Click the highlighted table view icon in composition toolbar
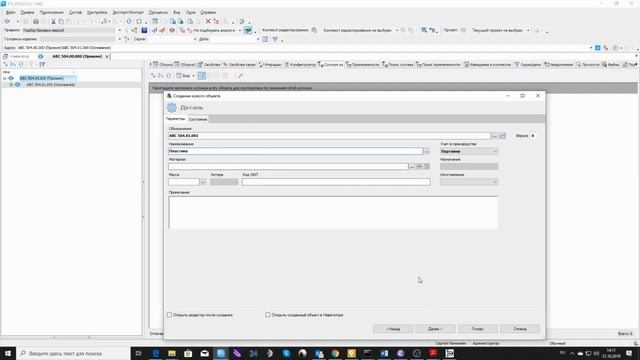Image resolution: width=640 pixels, height=360 pixels. point(202,76)
